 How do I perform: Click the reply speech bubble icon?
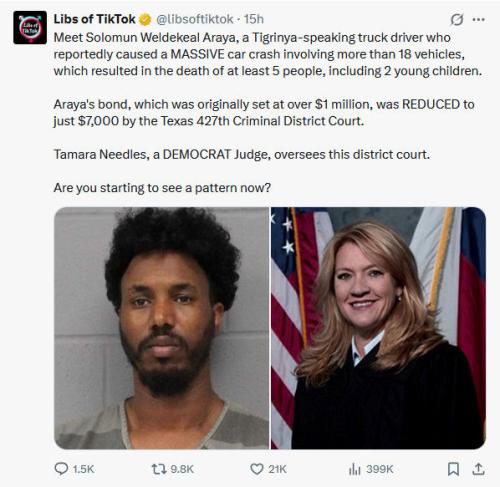tap(61, 469)
